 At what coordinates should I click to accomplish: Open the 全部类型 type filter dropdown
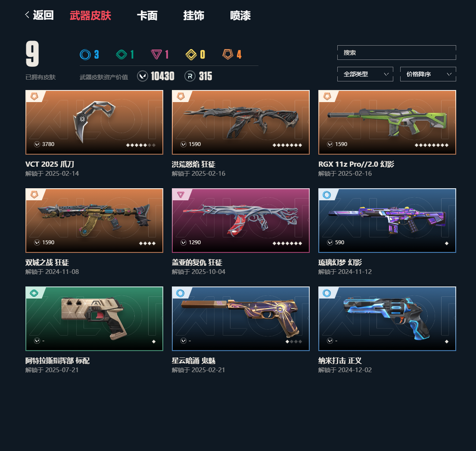click(x=365, y=74)
